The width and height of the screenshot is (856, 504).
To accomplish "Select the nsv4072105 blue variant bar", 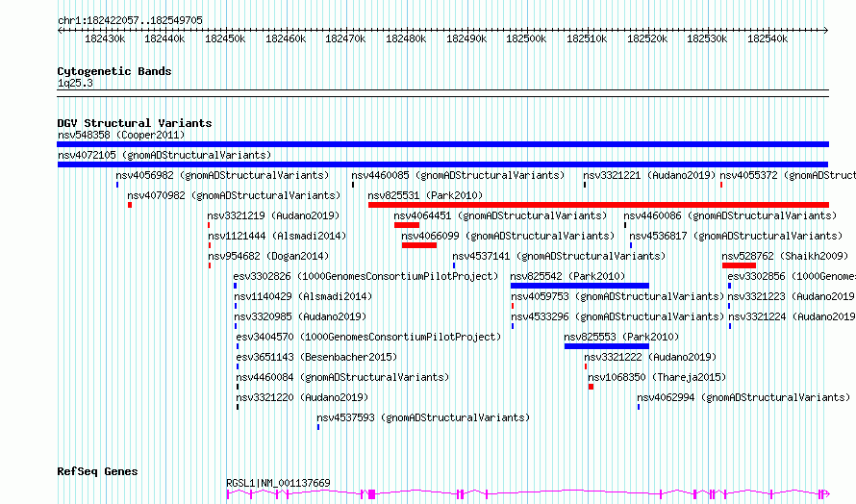I will click(x=442, y=164).
